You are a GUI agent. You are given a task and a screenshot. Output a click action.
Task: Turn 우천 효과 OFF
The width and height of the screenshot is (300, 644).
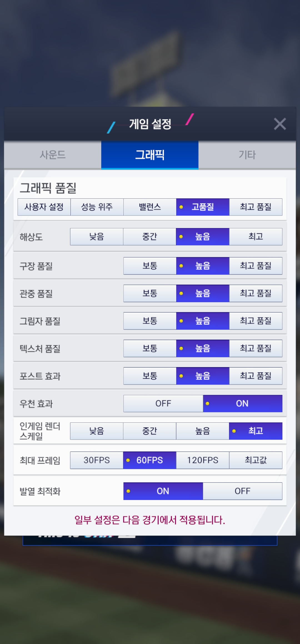(x=163, y=403)
